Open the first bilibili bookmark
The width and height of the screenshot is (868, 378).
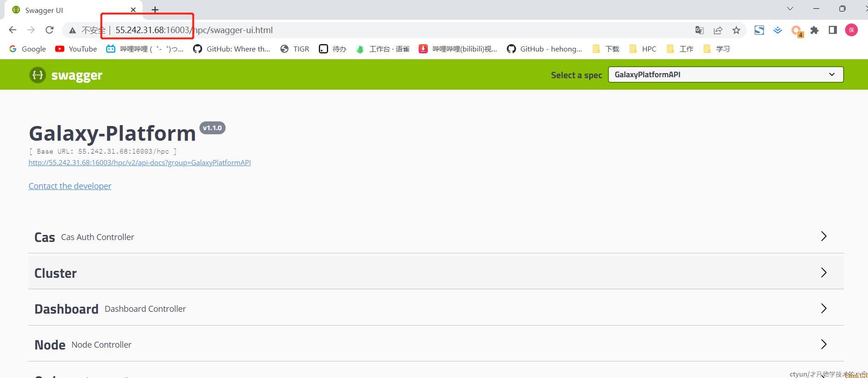[x=145, y=49]
